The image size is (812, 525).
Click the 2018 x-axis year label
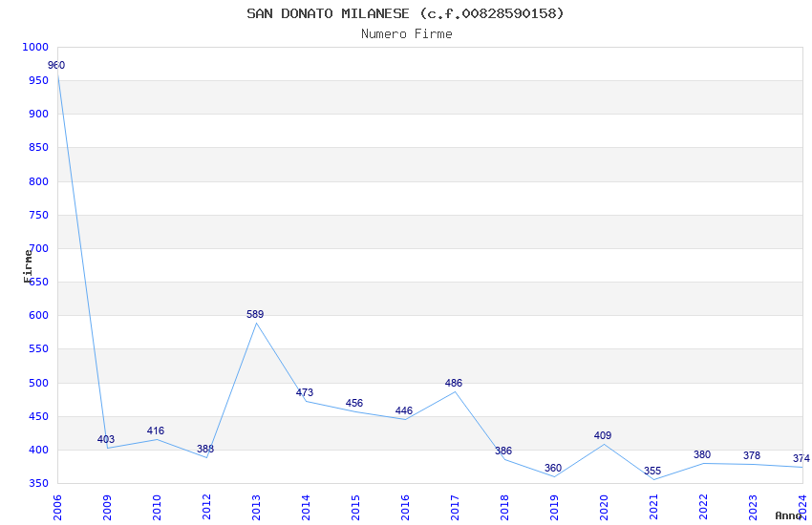click(x=504, y=507)
